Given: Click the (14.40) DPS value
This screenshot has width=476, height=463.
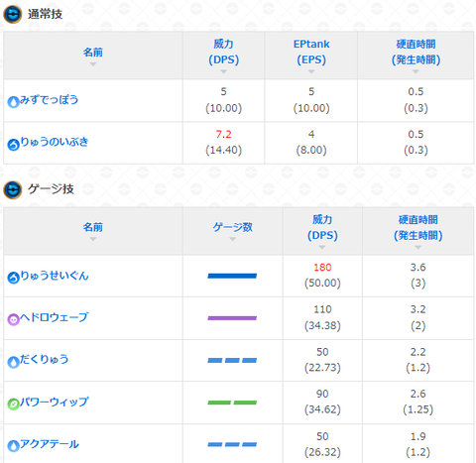Looking at the screenshot, I should pos(223,150).
